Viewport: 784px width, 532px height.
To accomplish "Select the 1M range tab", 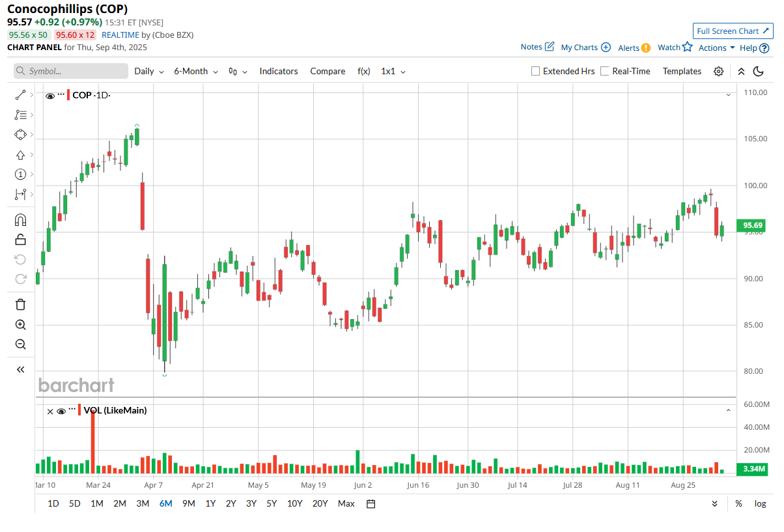I will tap(96, 503).
